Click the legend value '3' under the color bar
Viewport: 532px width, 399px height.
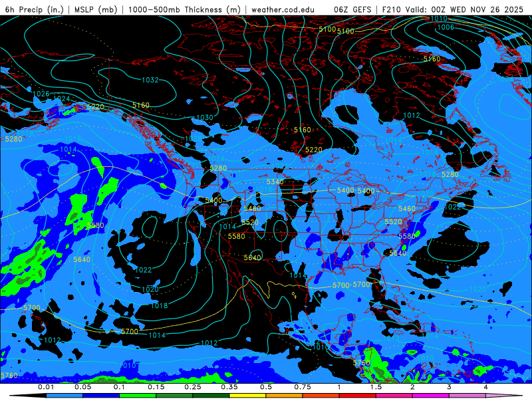coord(449,387)
